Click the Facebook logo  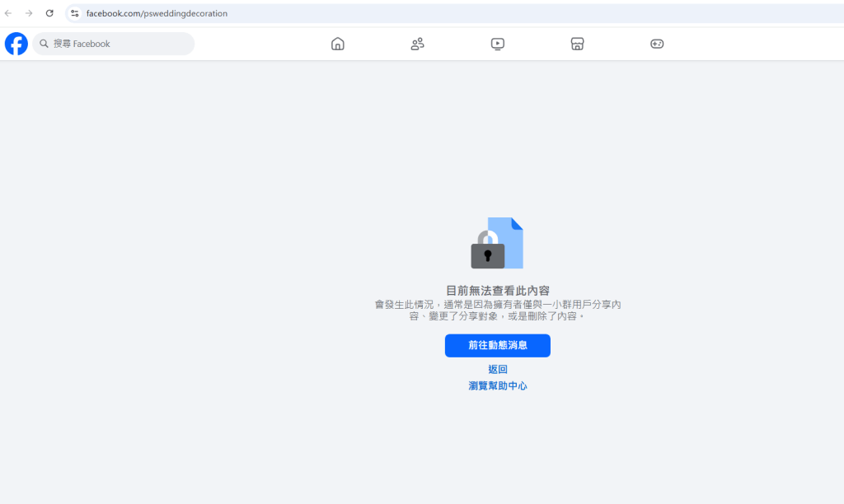[x=16, y=44]
